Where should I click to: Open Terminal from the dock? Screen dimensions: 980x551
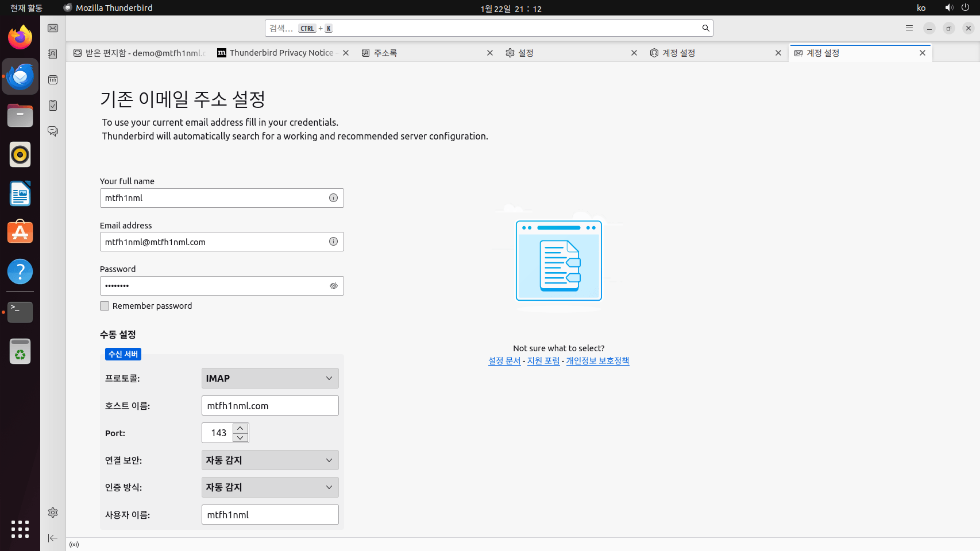point(20,312)
